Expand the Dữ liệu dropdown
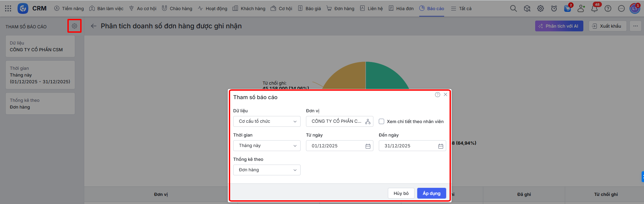This screenshot has width=644, height=204. tap(267, 121)
